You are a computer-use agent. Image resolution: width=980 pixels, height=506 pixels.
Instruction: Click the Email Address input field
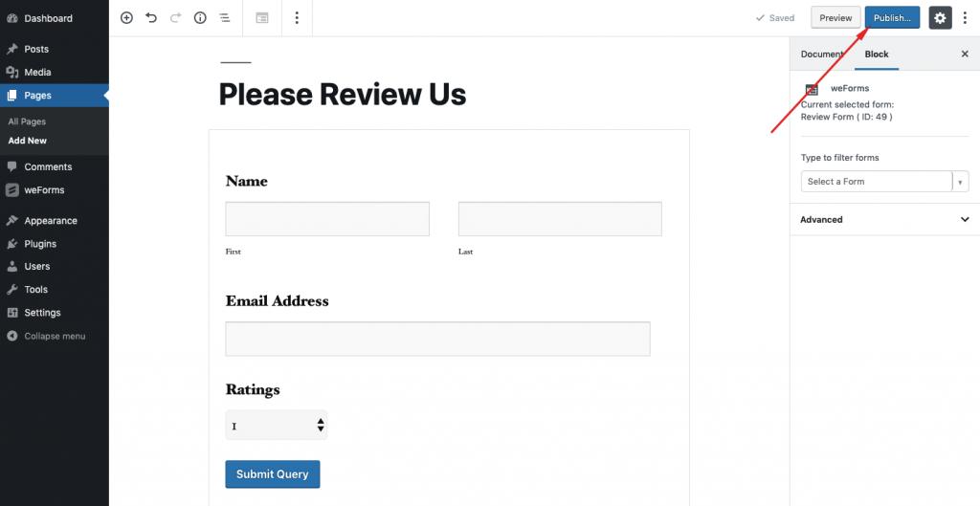pyautogui.click(x=437, y=339)
